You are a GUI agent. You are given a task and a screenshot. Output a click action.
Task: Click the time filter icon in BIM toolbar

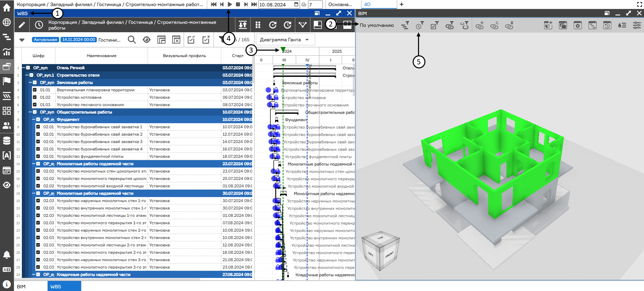420,25
